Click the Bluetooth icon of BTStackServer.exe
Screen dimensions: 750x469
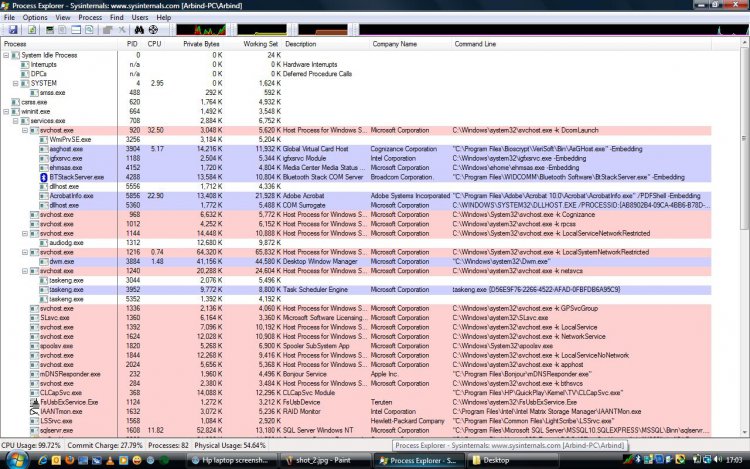[44, 177]
